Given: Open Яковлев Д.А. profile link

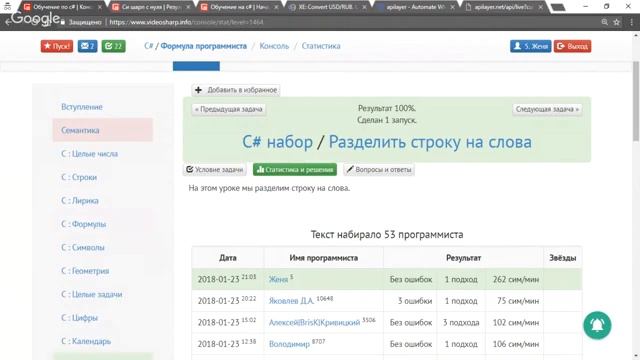Looking at the screenshot, I should (x=291, y=301).
